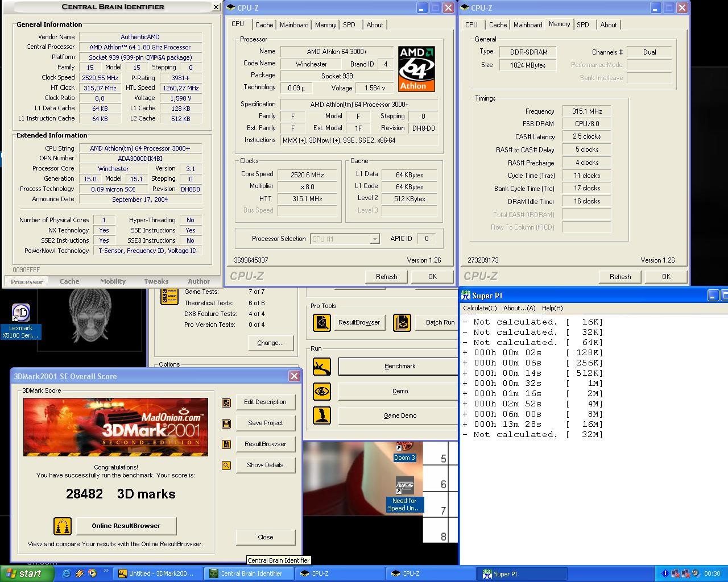The image size is (728, 582).
Task: Switch to the Cache tab in first CPU-Z
Action: click(x=264, y=25)
